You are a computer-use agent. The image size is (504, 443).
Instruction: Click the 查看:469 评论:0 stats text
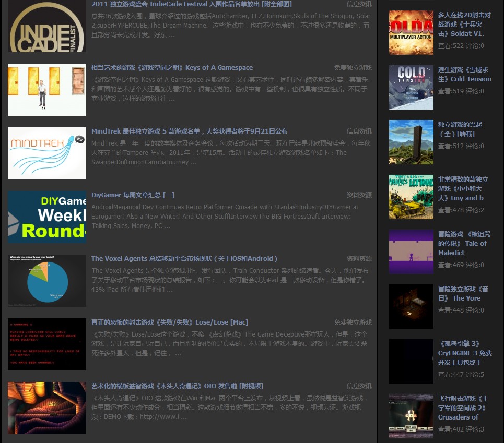[x=461, y=265]
